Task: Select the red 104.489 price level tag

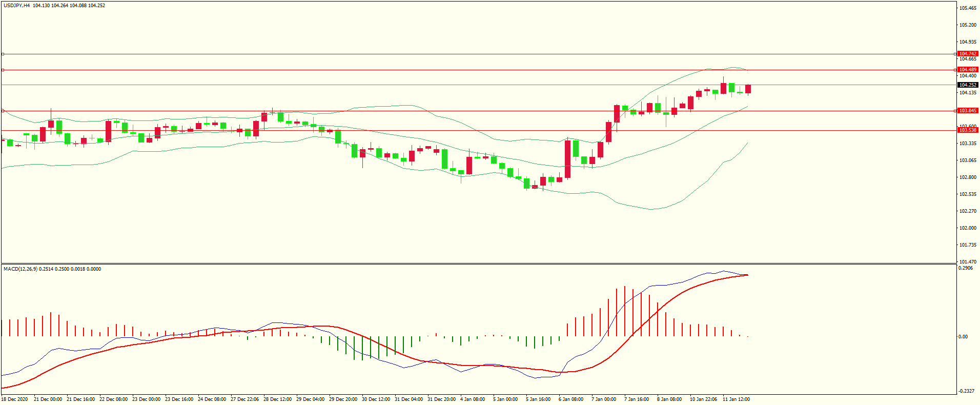Action: coord(968,70)
